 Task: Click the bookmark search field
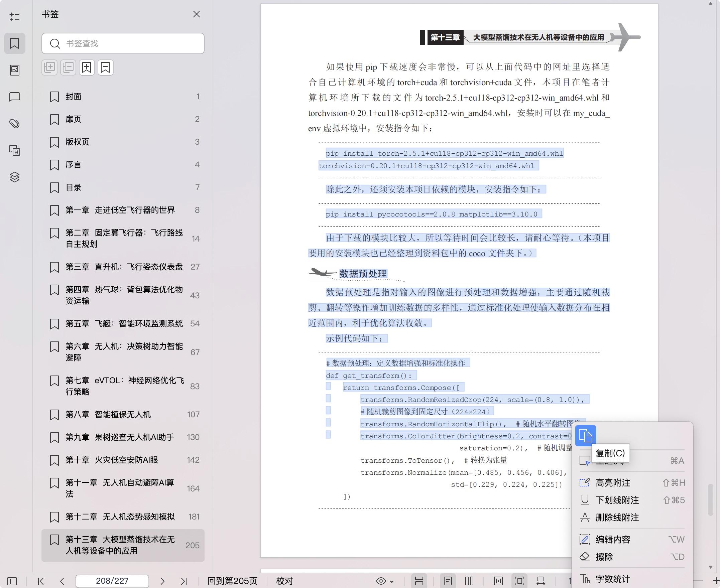click(123, 43)
